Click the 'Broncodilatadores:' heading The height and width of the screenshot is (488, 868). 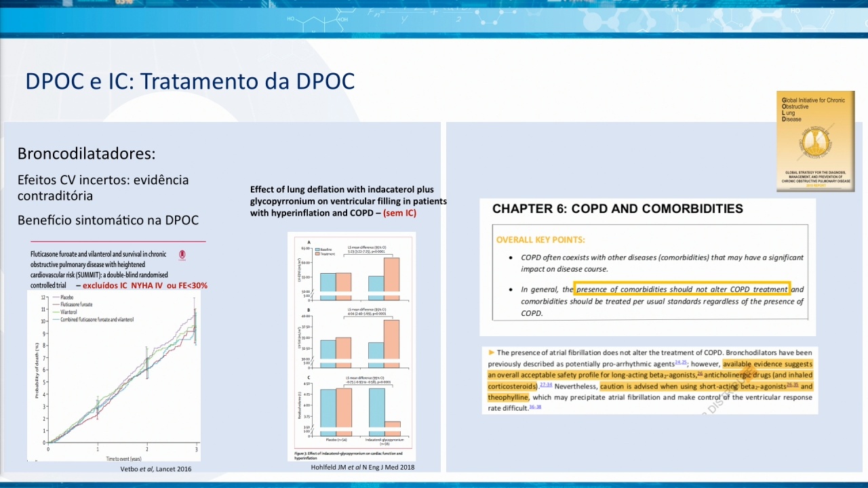(x=87, y=154)
